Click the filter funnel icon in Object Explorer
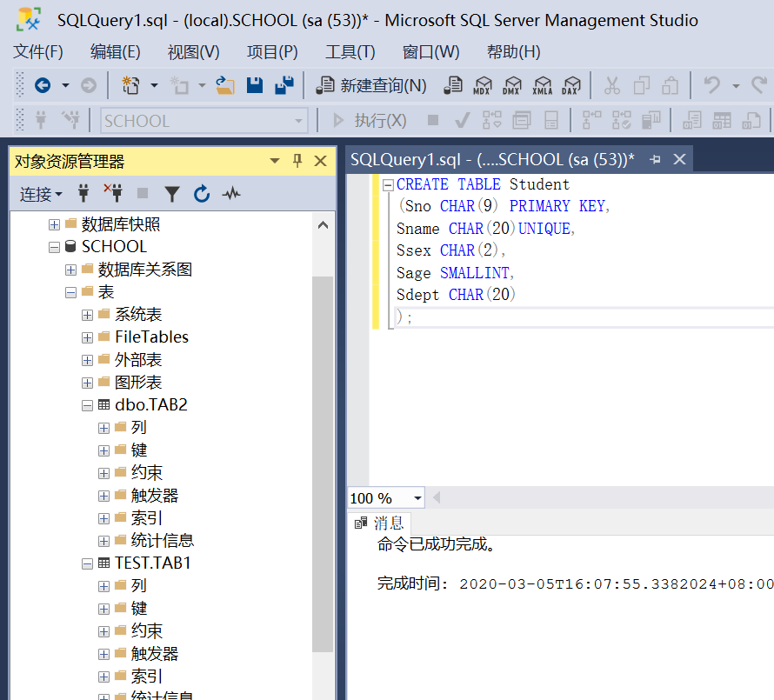Viewport: 774px width, 700px height. coord(172,194)
